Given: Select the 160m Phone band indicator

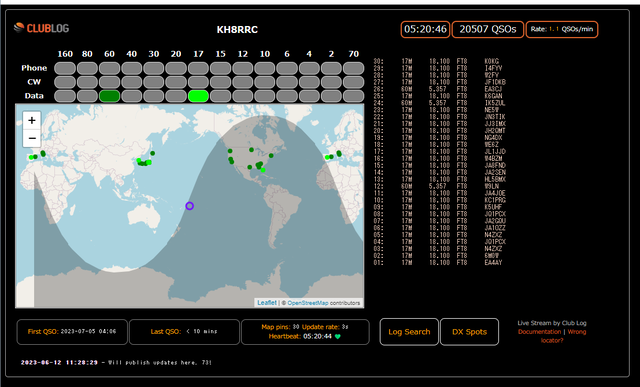Looking at the screenshot, I should pyautogui.click(x=65, y=68).
